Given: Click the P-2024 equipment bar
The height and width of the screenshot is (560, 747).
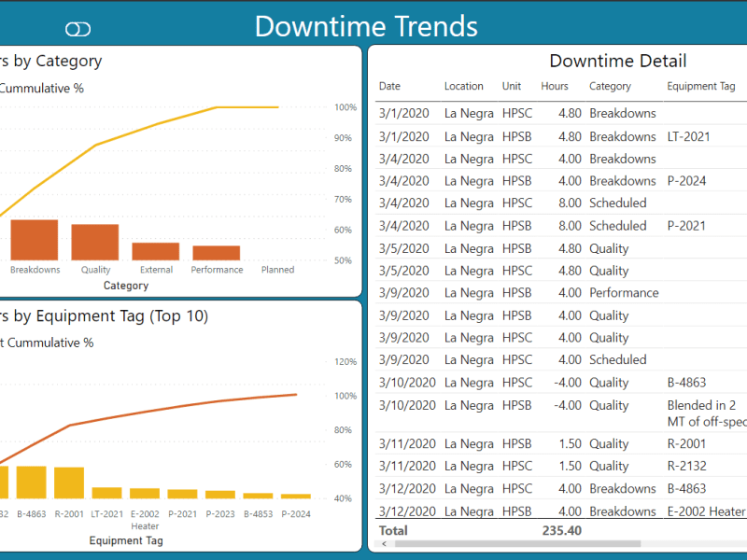Looking at the screenshot, I should tap(296, 497).
